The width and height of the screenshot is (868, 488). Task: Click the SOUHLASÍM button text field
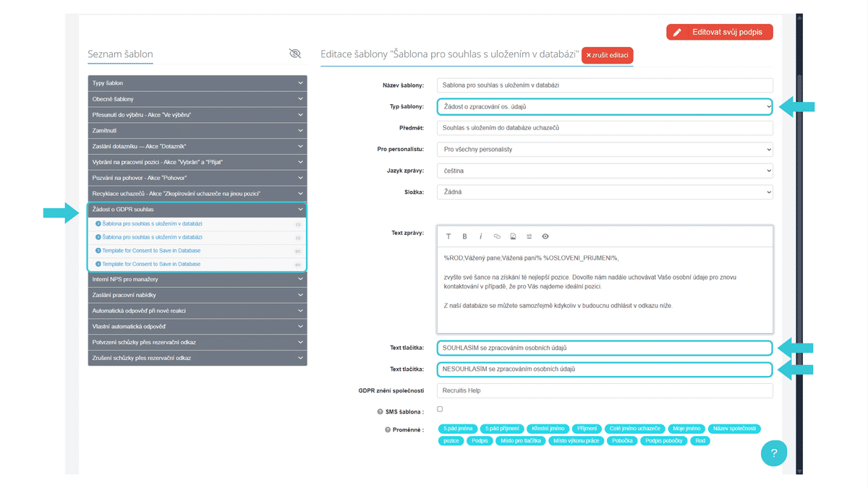point(605,348)
